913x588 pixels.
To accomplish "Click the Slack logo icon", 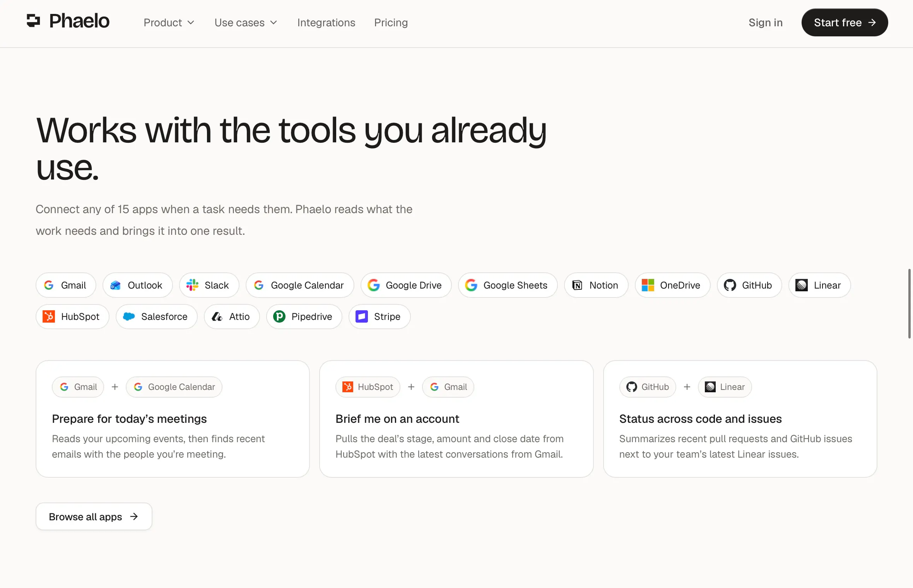I will tap(192, 285).
